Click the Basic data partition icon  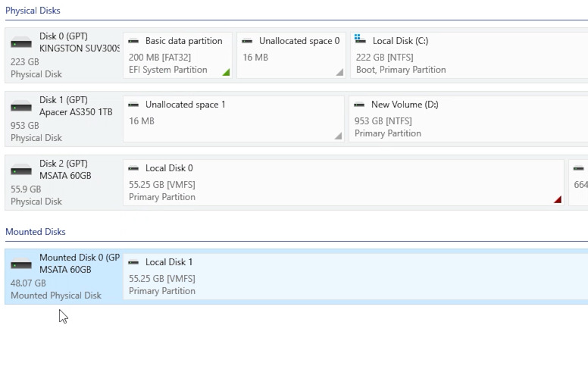pyautogui.click(x=133, y=41)
